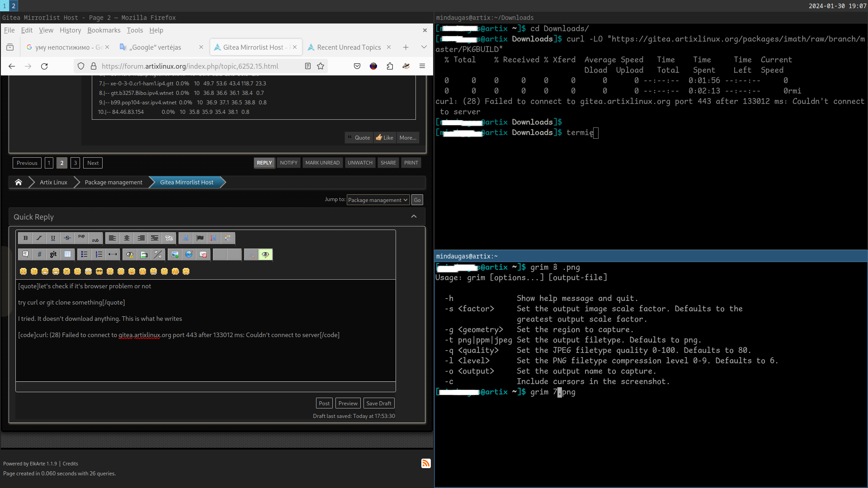The image size is (868, 488).
Task: Open the Firefox Bookmarks menu
Action: [x=104, y=30]
